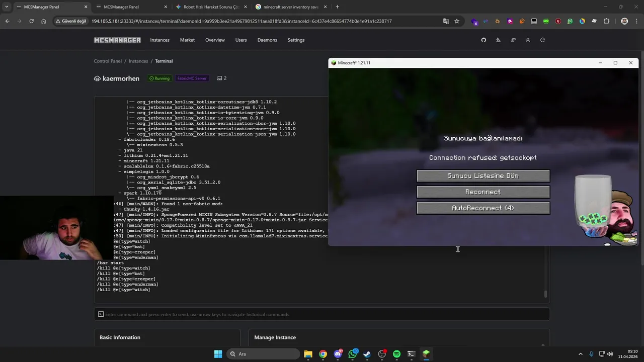The width and height of the screenshot is (644, 362).
Task: Open Windows Start menu
Action: 218,354
